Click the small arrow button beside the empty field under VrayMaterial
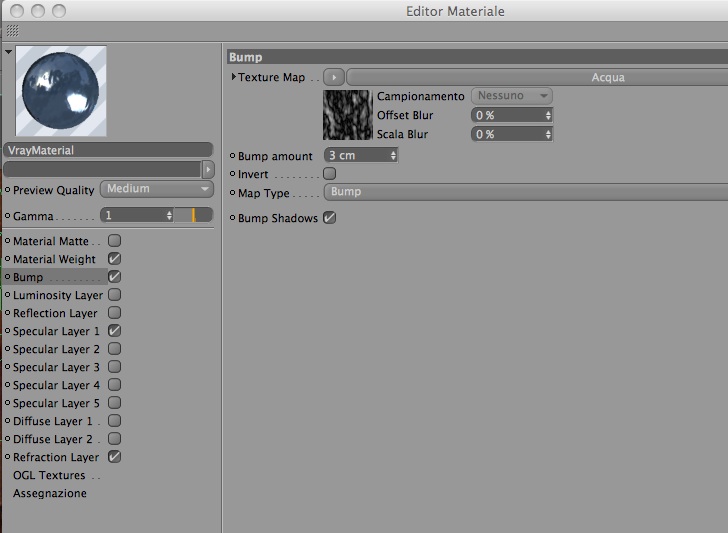Image resolution: width=728 pixels, height=533 pixels. pos(208,169)
